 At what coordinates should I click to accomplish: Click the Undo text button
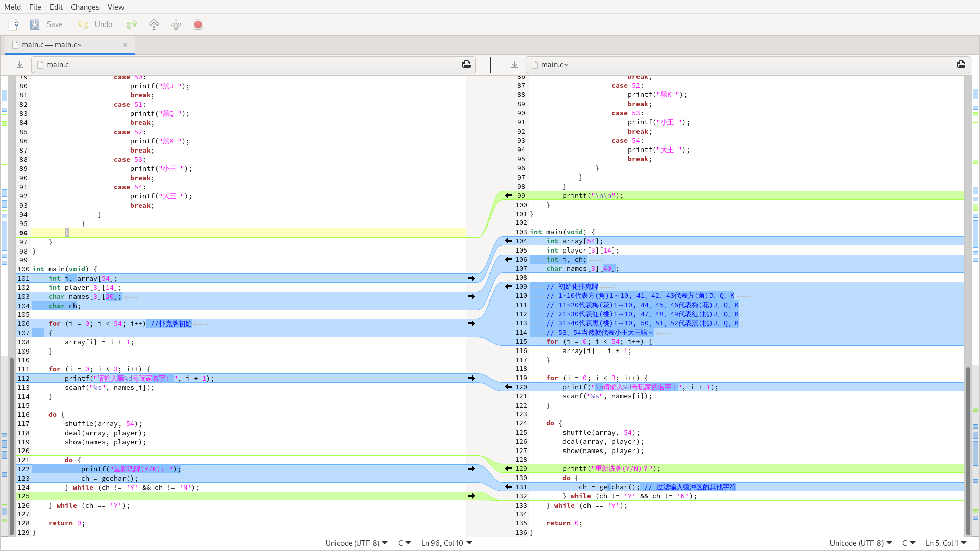pos(104,24)
